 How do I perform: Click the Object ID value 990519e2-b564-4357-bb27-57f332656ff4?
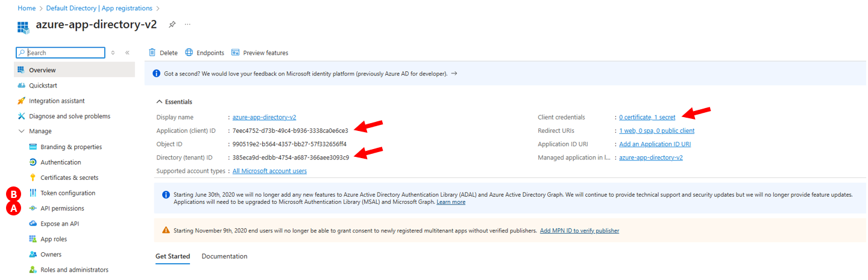coord(289,144)
